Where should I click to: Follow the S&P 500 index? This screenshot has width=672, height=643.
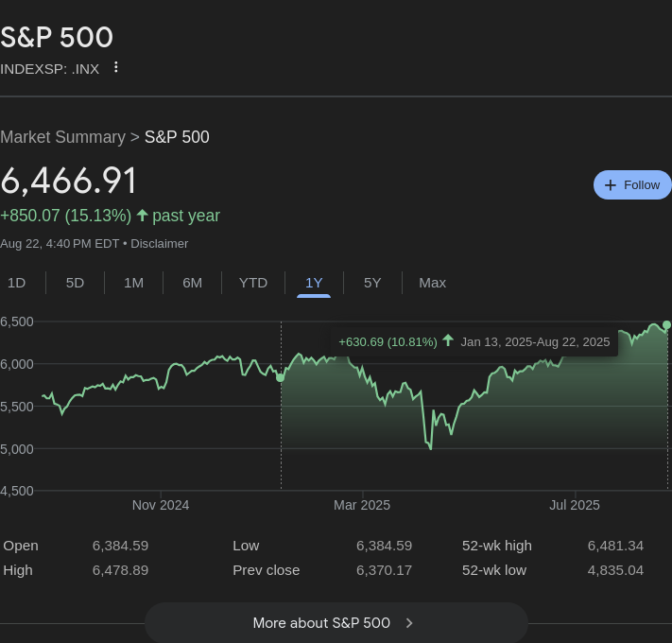[632, 185]
